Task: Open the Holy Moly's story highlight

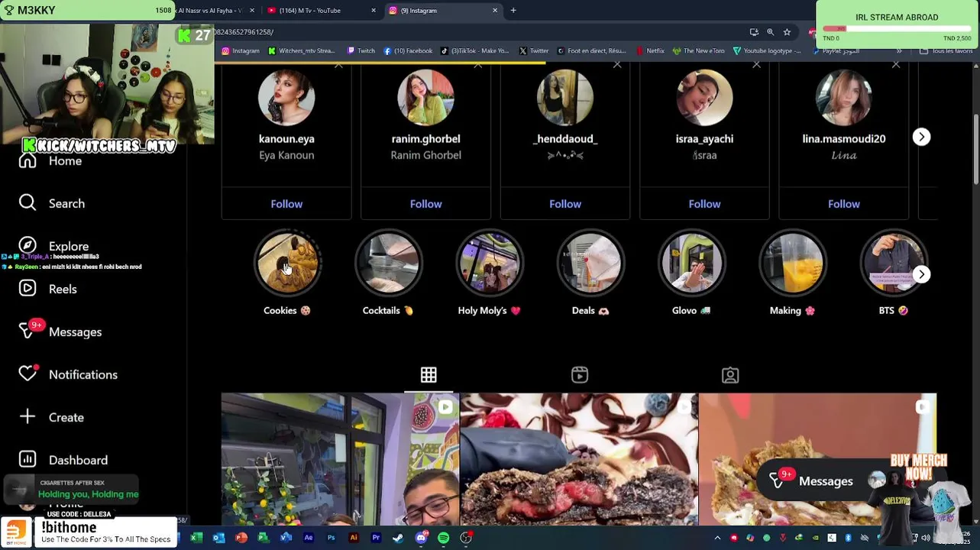Action: 489,263
